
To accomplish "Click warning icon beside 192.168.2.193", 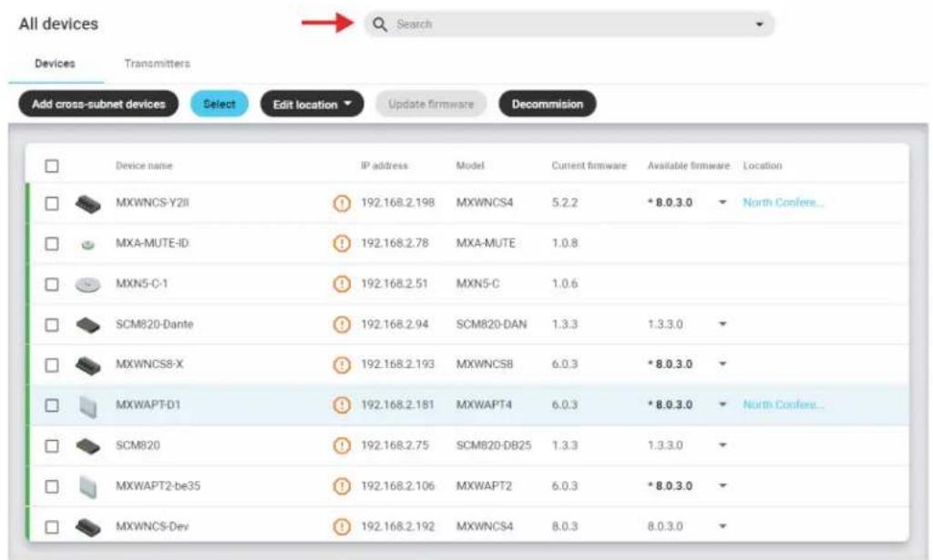I will pos(342,364).
